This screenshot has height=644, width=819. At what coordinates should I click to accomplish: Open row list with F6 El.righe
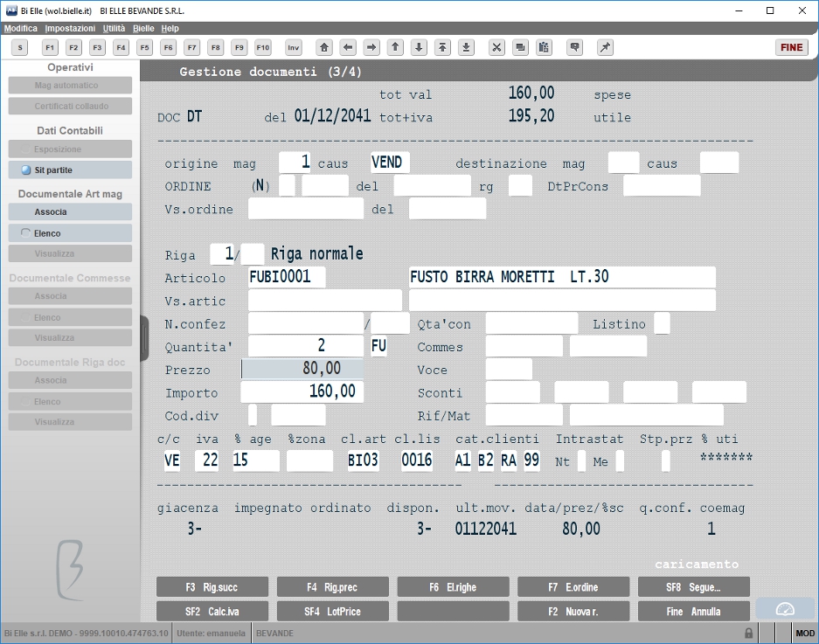[x=453, y=587]
